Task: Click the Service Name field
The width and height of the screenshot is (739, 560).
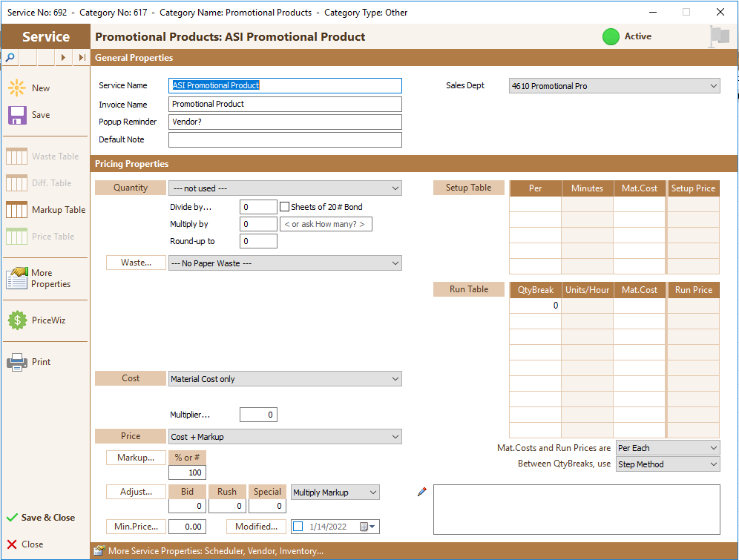Action: [285, 85]
